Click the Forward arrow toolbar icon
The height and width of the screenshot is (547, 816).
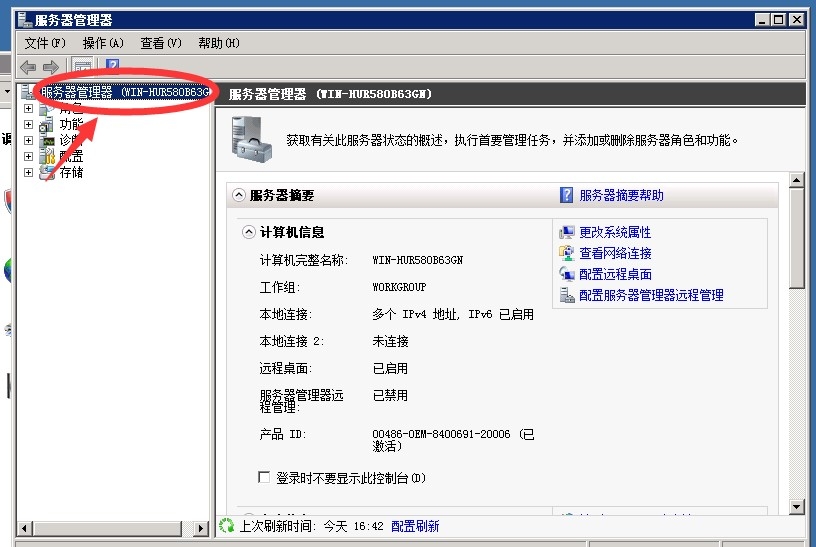(x=51, y=67)
